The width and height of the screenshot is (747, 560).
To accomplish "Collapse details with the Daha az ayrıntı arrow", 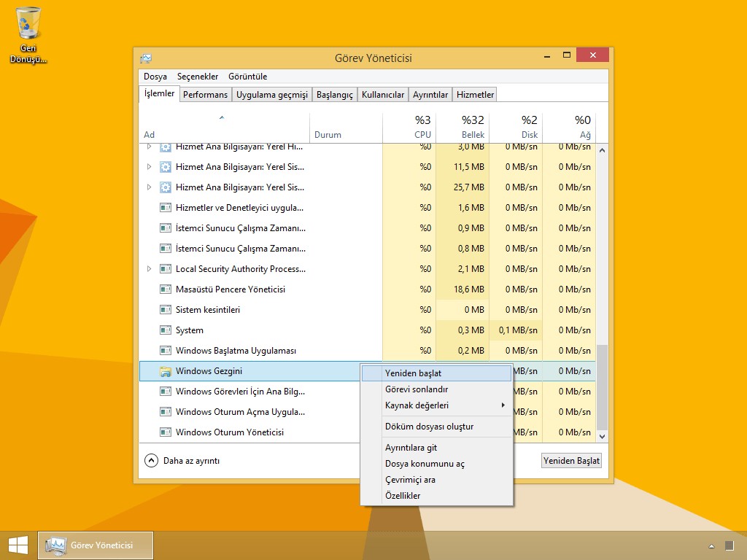I will click(x=151, y=461).
